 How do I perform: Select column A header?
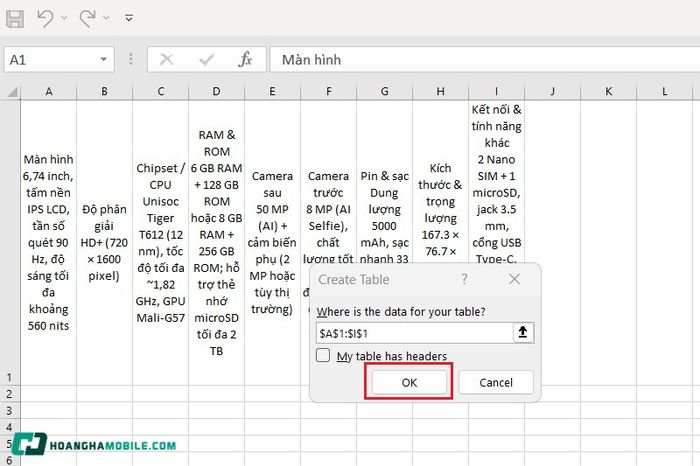point(49,92)
